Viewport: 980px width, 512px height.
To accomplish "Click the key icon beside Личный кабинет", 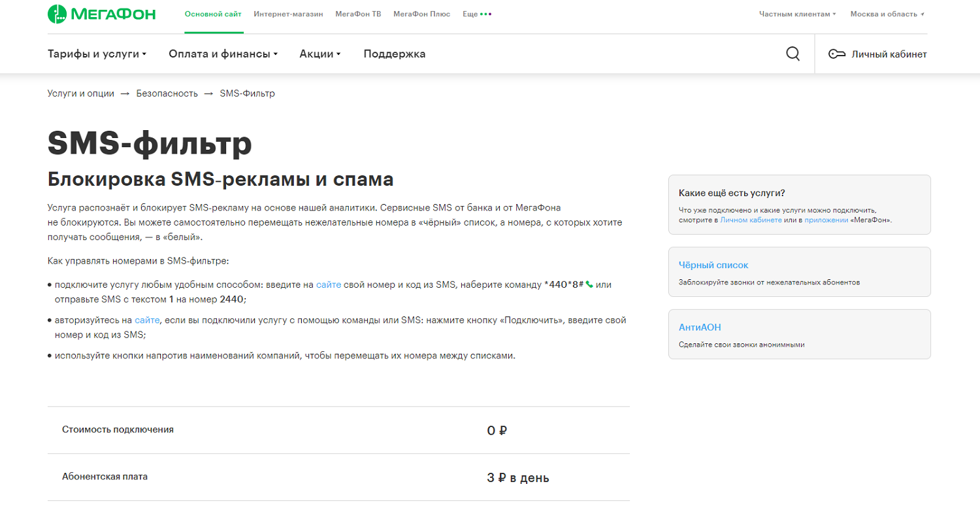I will [837, 54].
